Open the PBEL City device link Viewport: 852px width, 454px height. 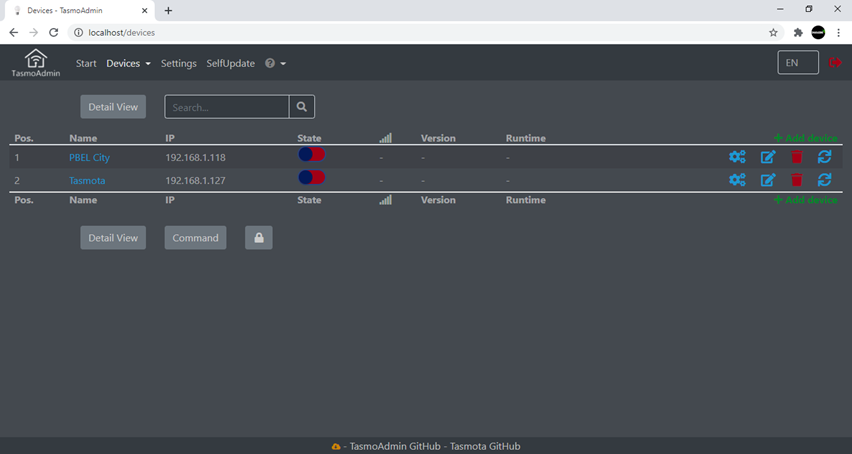coord(89,157)
